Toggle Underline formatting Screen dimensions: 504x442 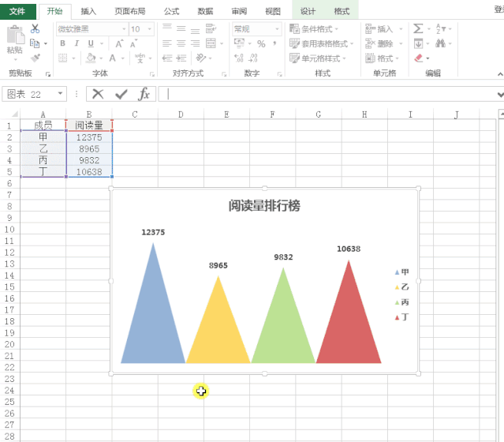[91, 43]
